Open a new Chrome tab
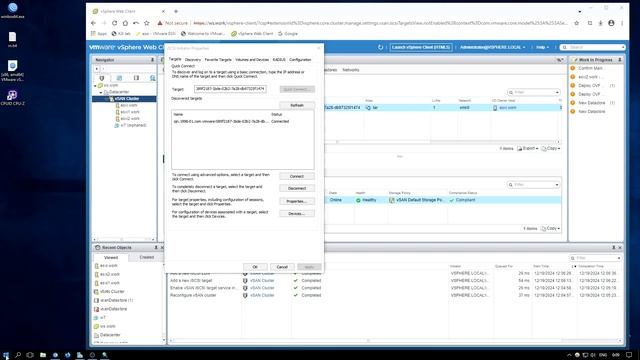 (x=176, y=11)
